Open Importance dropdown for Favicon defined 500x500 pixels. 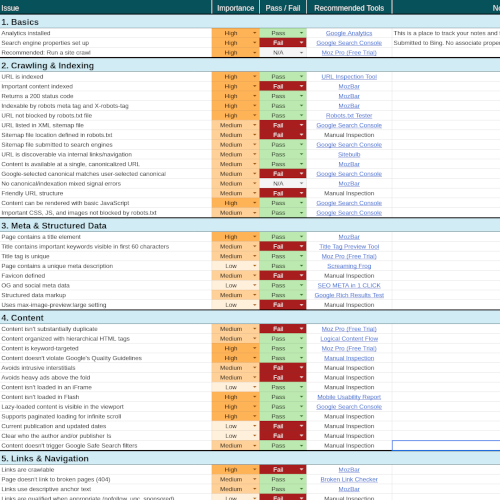255,275
